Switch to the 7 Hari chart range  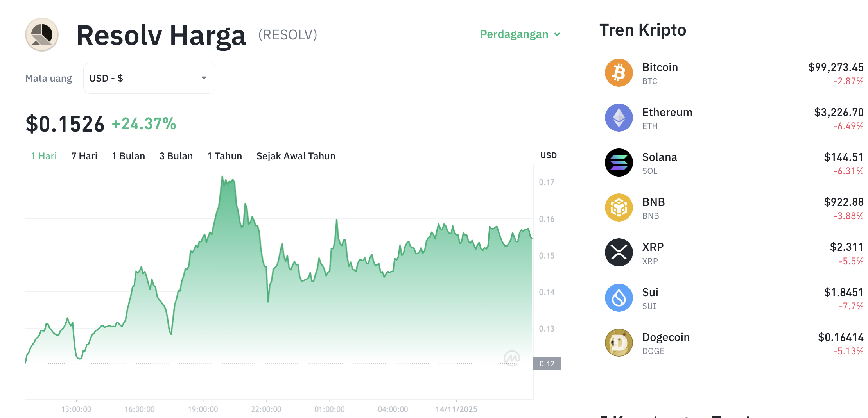84,156
